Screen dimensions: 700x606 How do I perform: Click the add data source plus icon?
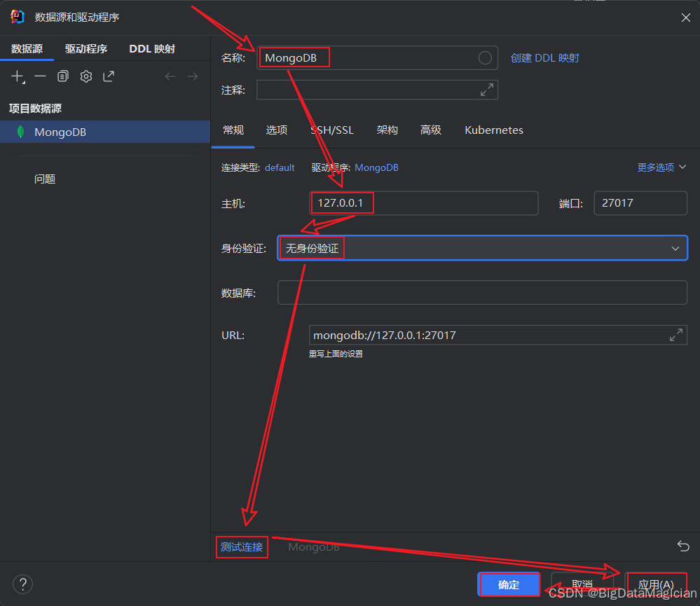tap(18, 76)
